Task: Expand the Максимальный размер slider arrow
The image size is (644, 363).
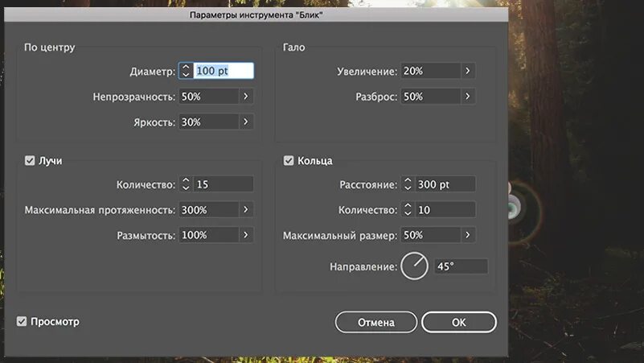Action: (468, 235)
